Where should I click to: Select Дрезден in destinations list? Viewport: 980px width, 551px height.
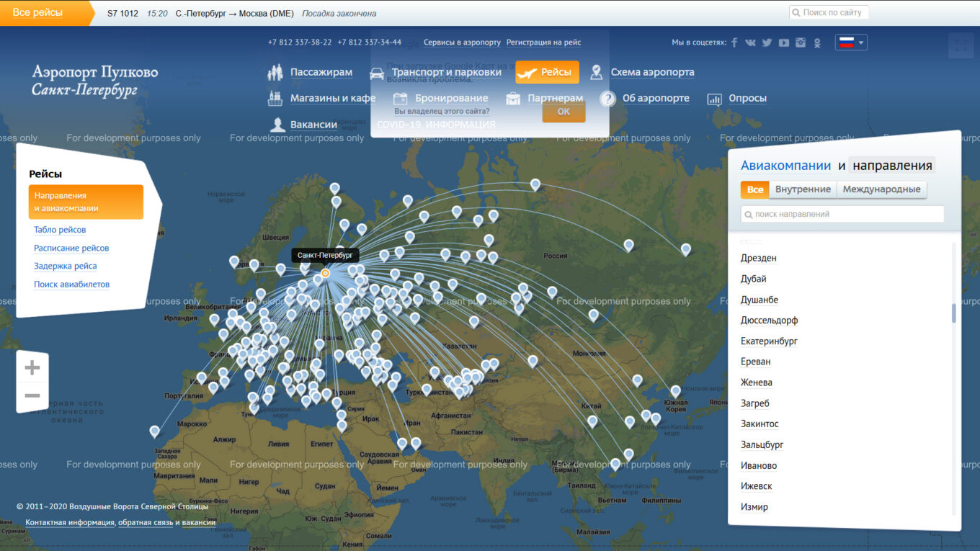click(758, 258)
